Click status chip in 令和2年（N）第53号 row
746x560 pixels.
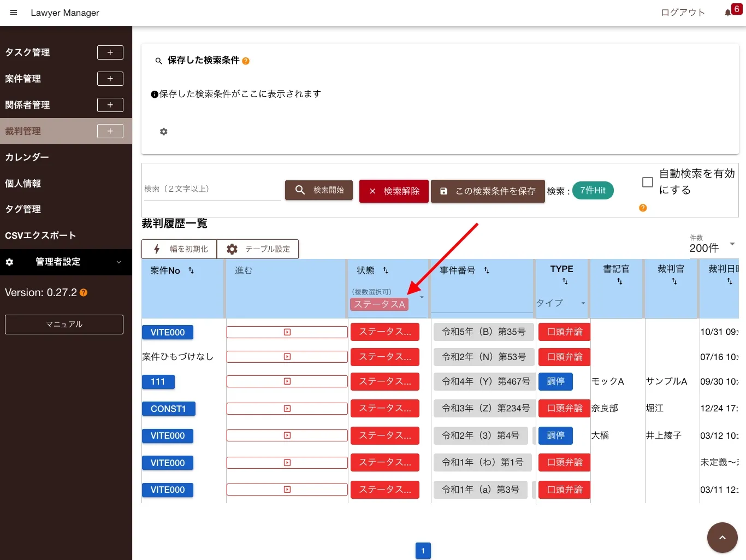[x=385, y=357]
